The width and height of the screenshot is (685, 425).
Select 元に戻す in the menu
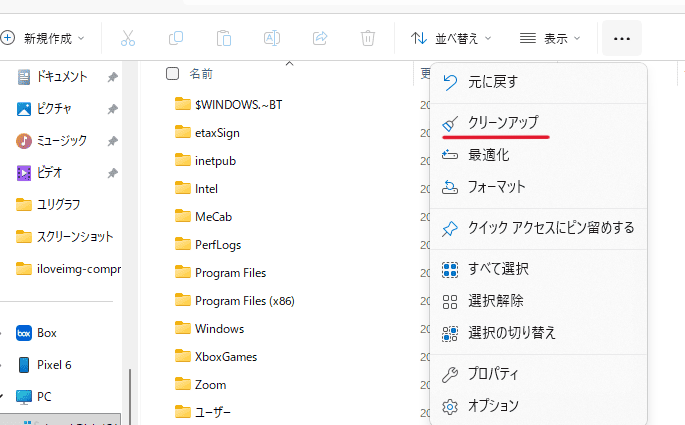[538, 82]
